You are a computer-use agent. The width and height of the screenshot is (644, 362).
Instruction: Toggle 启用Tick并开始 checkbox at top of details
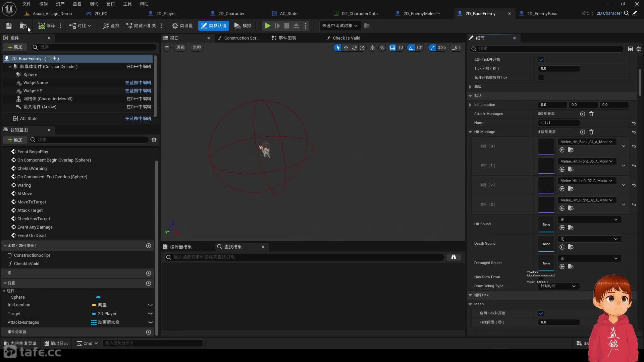541,60
